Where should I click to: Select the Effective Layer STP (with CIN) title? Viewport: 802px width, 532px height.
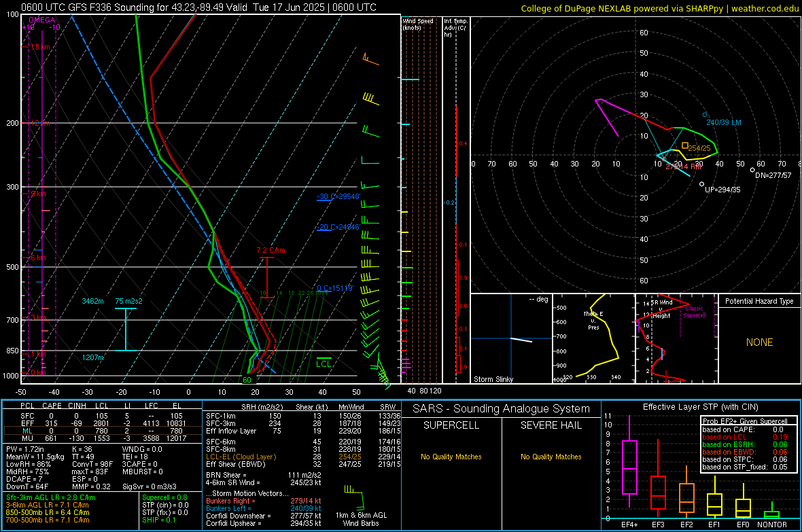coord(701,407)
